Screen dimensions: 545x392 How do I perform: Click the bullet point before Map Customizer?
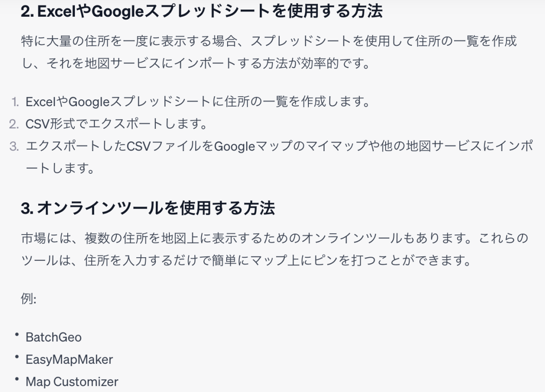pos(16,379)
